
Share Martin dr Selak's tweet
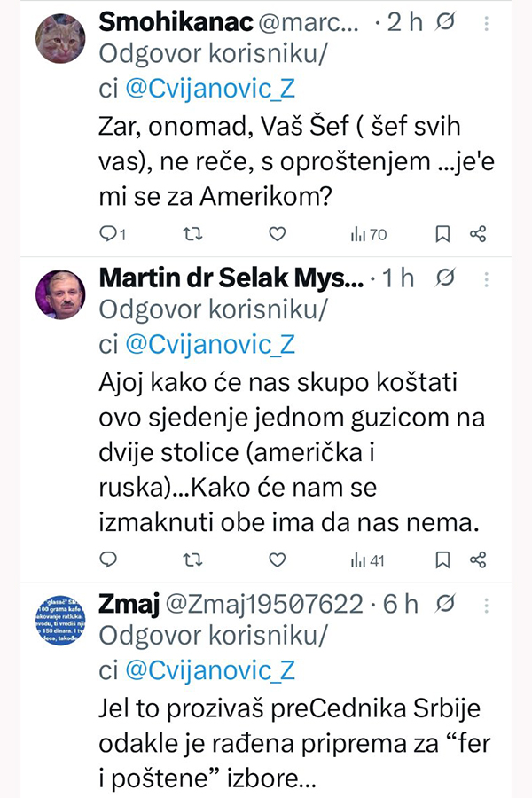point(478,559)
